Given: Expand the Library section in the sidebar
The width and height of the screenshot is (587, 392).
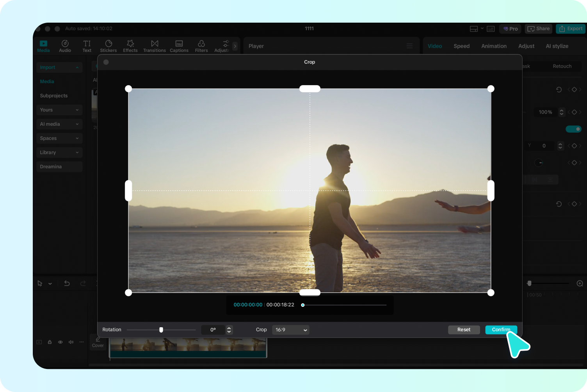Looking at the screenshot, I should click(x=59, y=152).
